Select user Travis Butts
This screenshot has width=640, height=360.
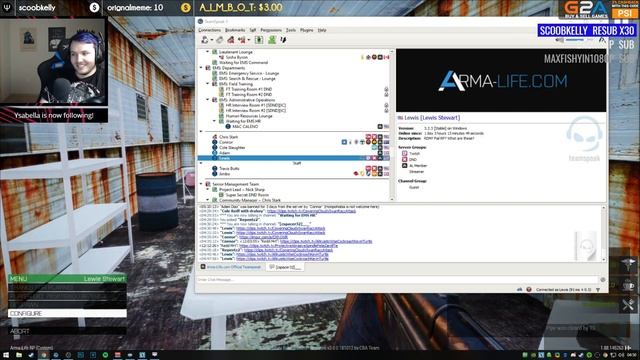point(229,169)
